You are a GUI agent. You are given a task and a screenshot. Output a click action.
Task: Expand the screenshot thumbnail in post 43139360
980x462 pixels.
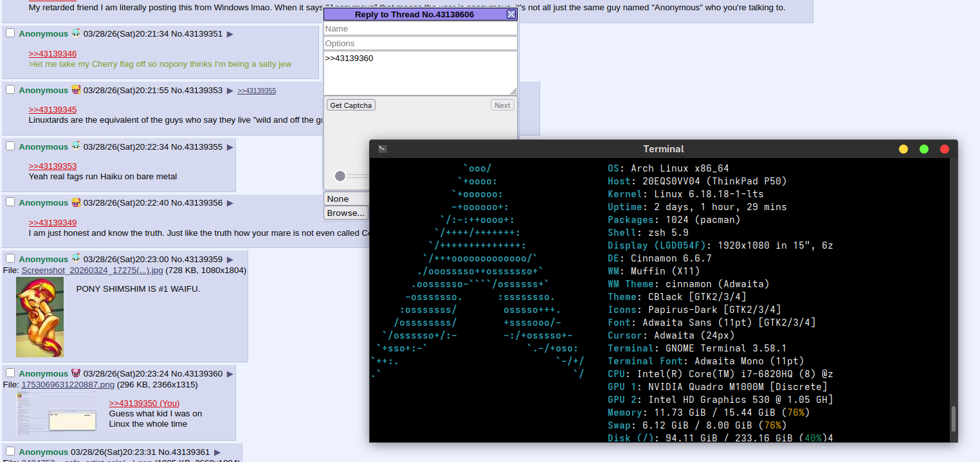click(57, 413)
